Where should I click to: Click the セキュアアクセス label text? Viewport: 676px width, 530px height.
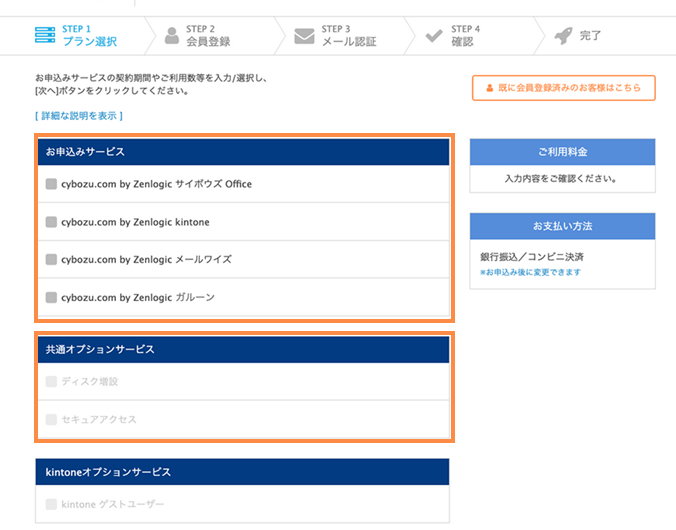coord(99,420)
